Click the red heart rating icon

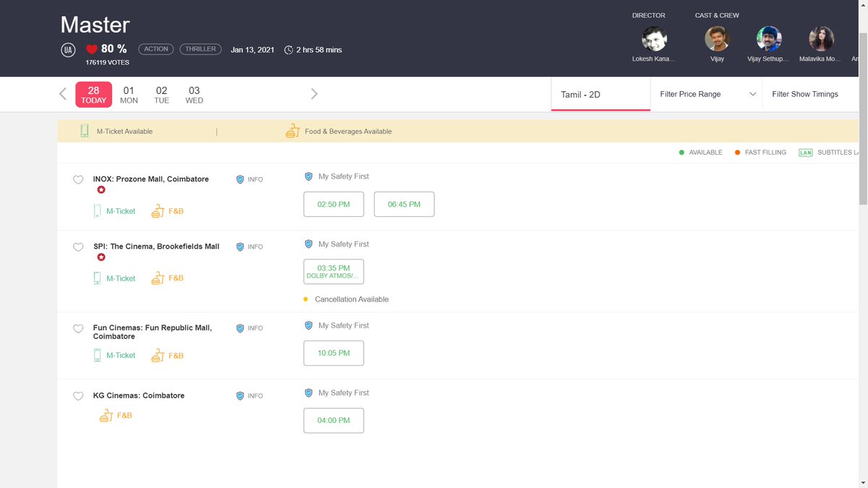[x=91, y=50]
